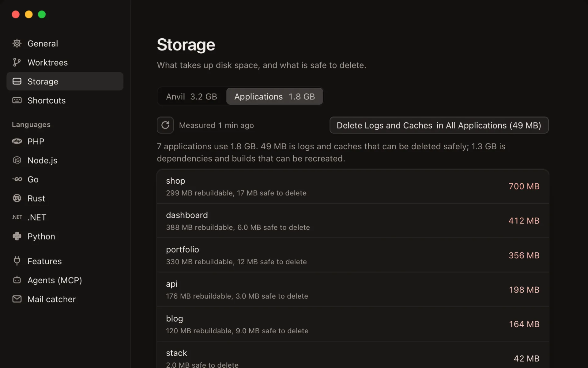
Task: Click the 42 MB size value
Action: [x=526, y=358]
